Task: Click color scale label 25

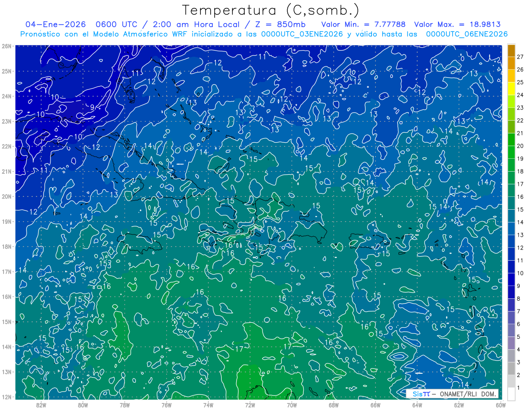Action: pos(520,82)
